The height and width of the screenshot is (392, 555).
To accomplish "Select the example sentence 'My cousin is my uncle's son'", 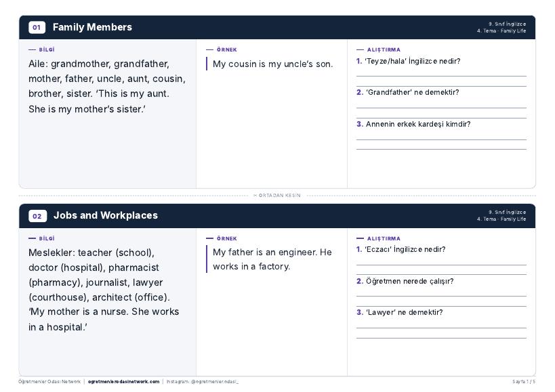I will tap(272, 64).
